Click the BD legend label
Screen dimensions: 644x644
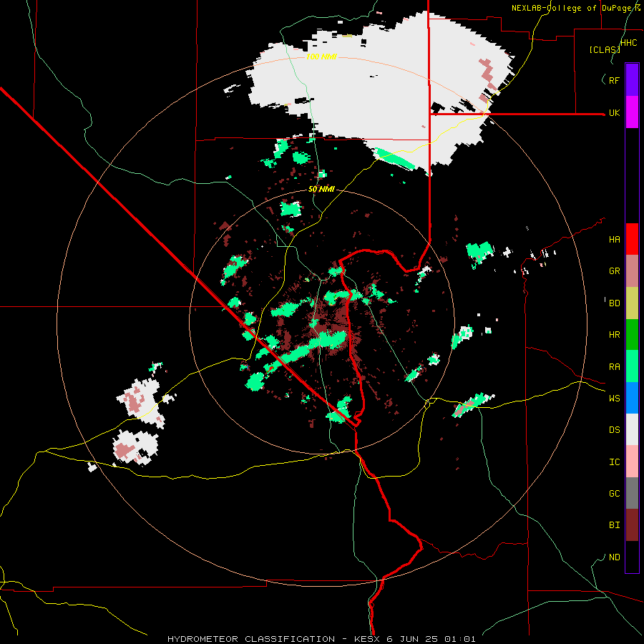tap(614, 303)
